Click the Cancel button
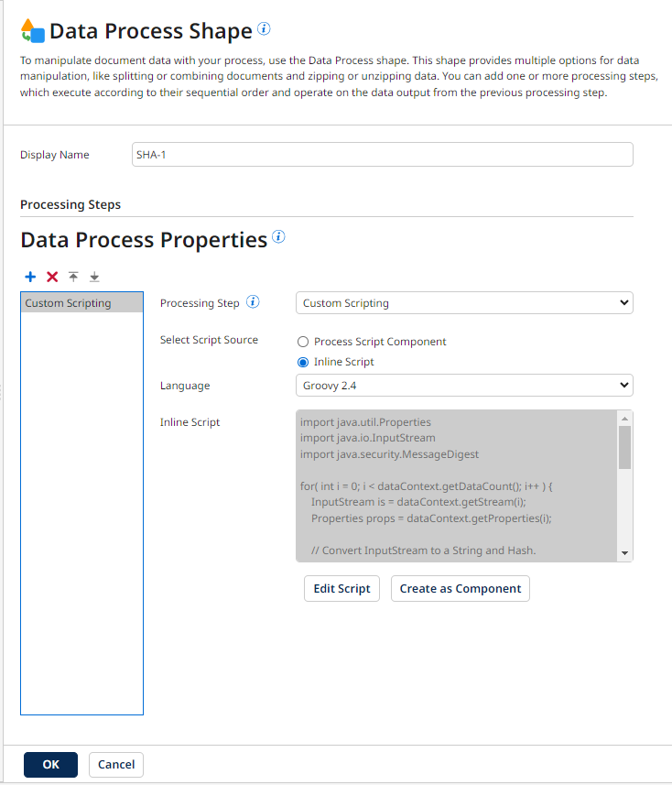The height and width of the screenshot is (785, 672). tap(116, 765)
